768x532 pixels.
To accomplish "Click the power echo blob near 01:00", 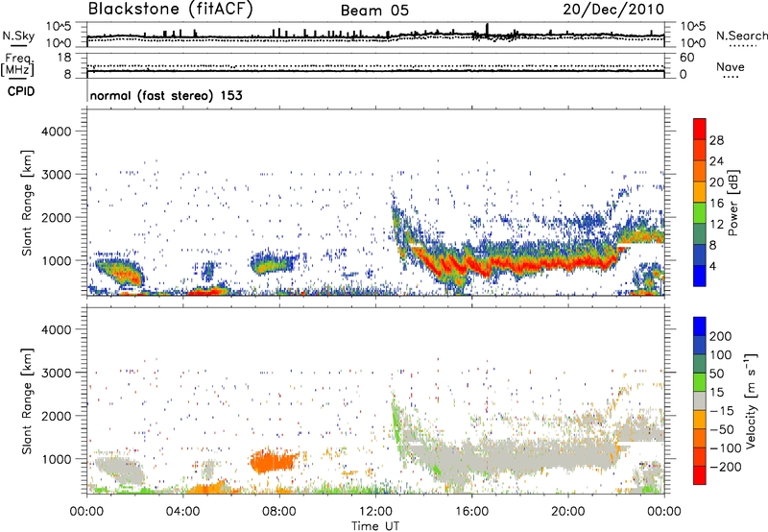I will tap(120, 273).
